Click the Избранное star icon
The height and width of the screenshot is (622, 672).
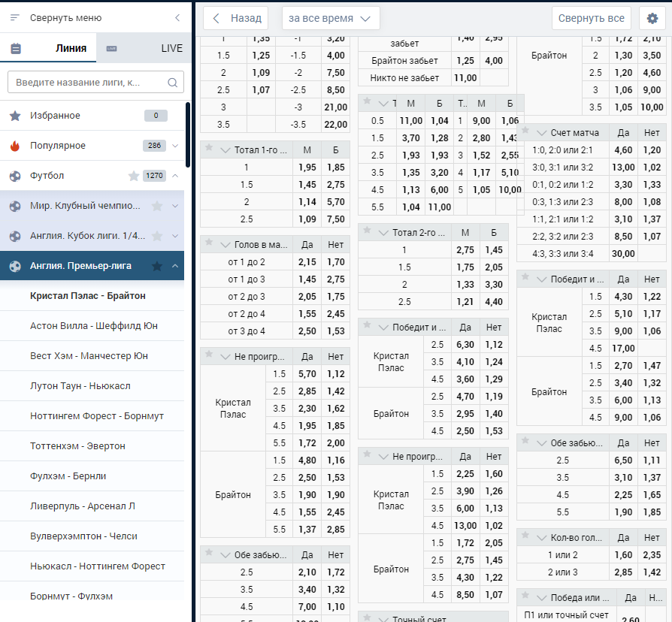[x=15, y=116]
